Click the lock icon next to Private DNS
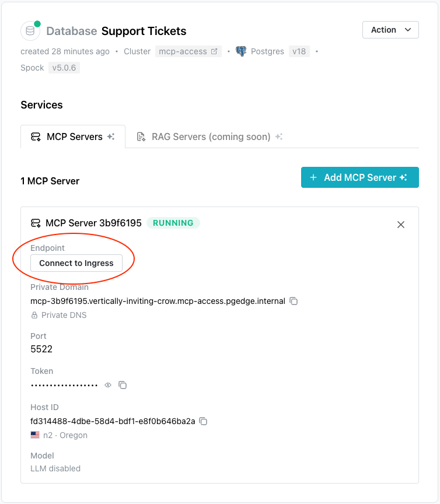This screenshot has height=504, width=440. point(36,315)
